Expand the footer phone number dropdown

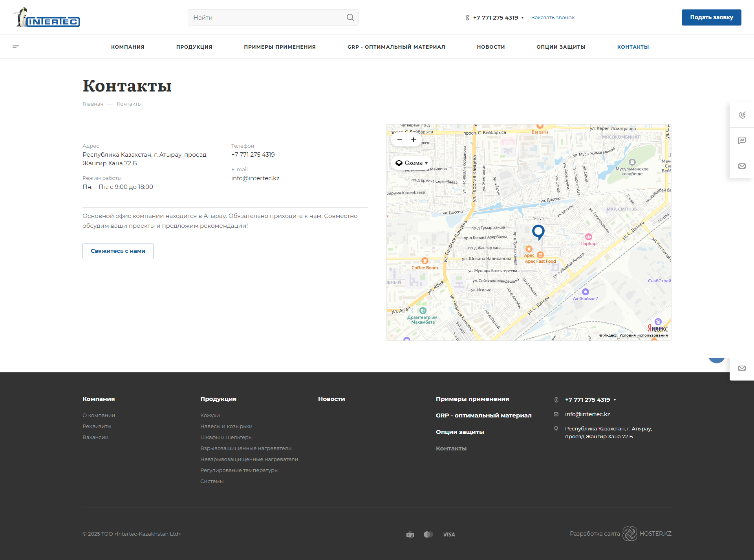[615, 400]
